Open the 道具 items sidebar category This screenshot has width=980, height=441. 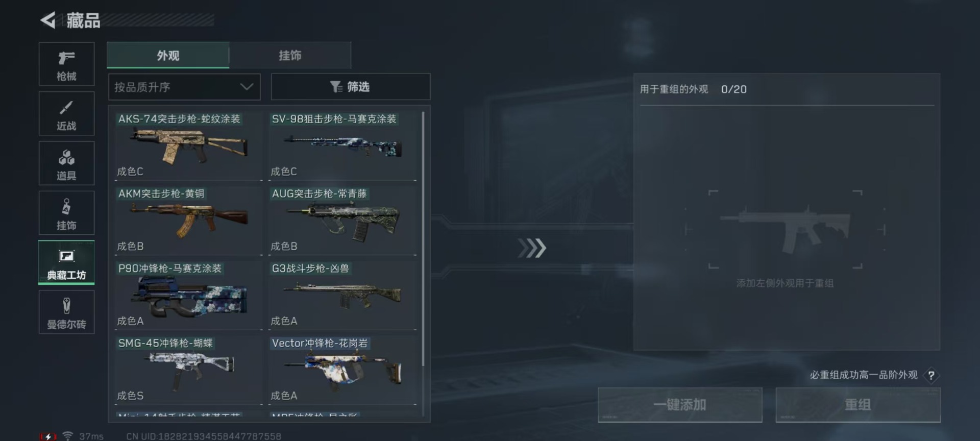pyautogui.click(x=66, y=163)
